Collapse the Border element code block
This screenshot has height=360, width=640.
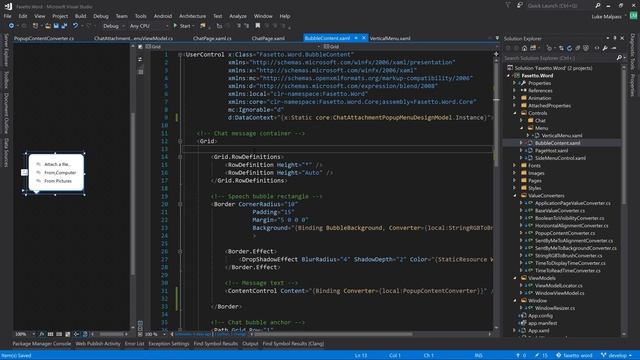[x=180, y=204]
